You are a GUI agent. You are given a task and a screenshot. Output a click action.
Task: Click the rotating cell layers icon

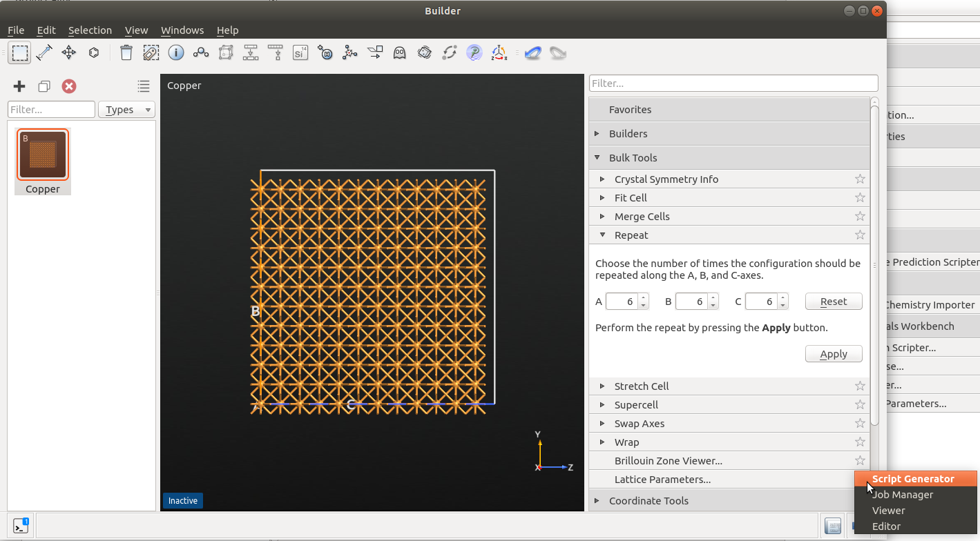click(425, 52)
